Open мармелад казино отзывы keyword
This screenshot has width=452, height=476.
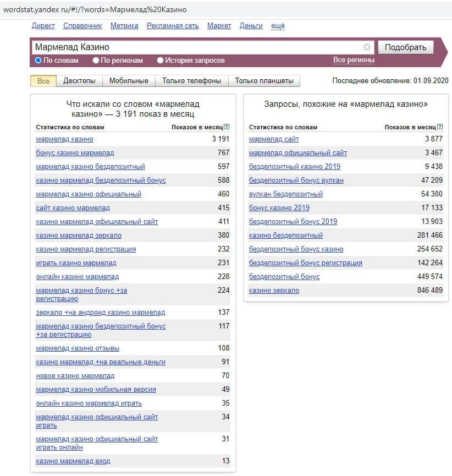point(78,348)
